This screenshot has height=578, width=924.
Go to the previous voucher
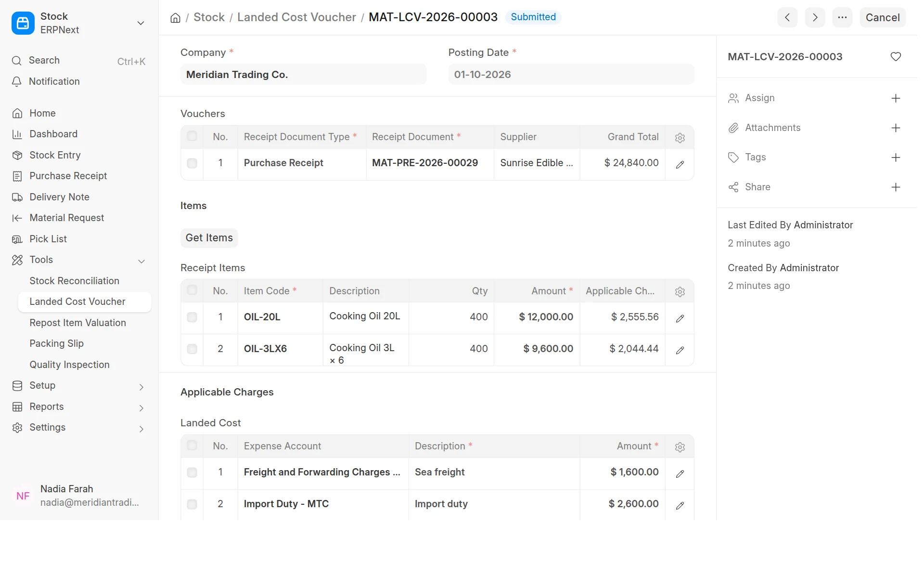coord(787,17)
